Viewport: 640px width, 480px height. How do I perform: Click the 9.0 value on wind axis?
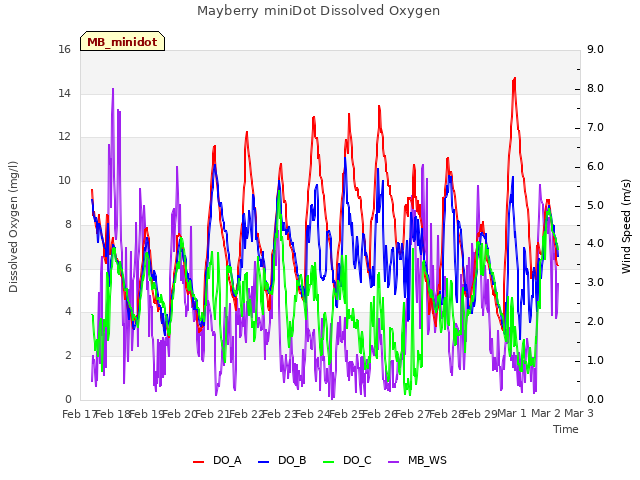(595, 50)
